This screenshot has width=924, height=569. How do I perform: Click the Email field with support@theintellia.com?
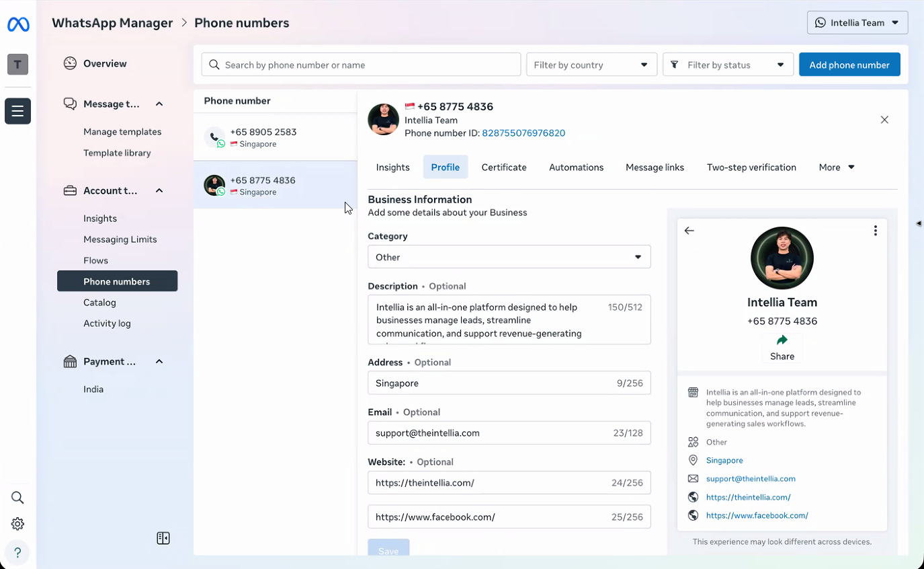tap(509, 433)
